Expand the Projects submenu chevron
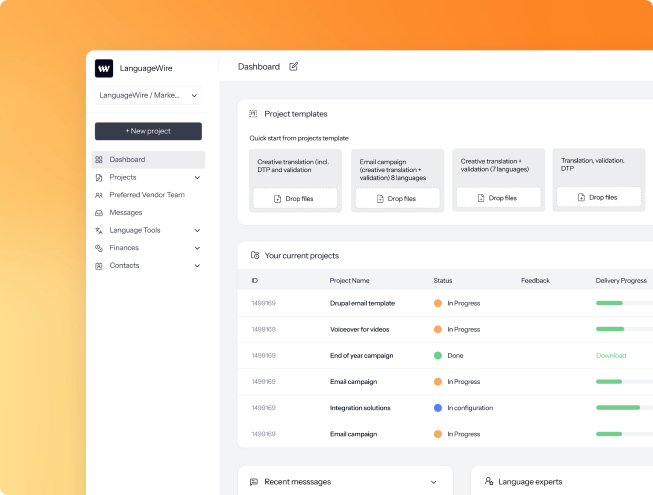 coord(197,178)
